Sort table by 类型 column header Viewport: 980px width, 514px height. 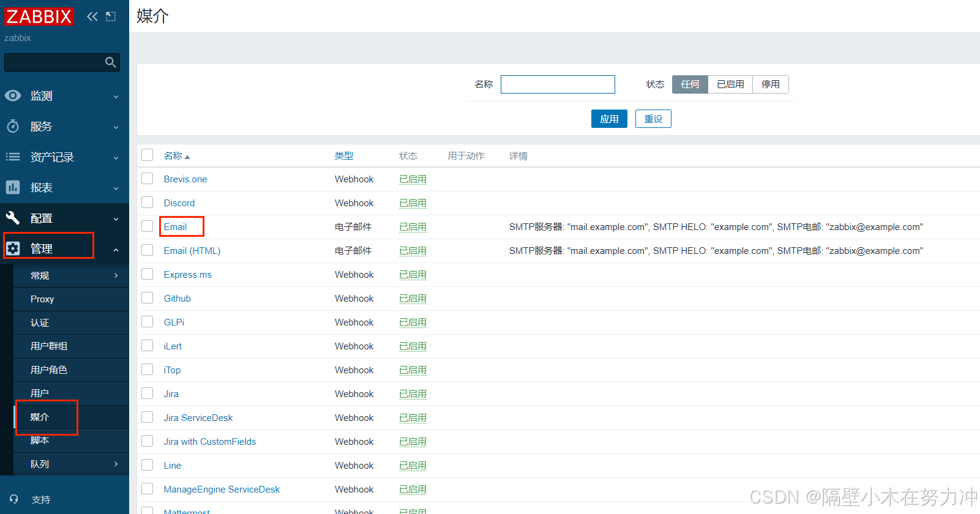344,156
